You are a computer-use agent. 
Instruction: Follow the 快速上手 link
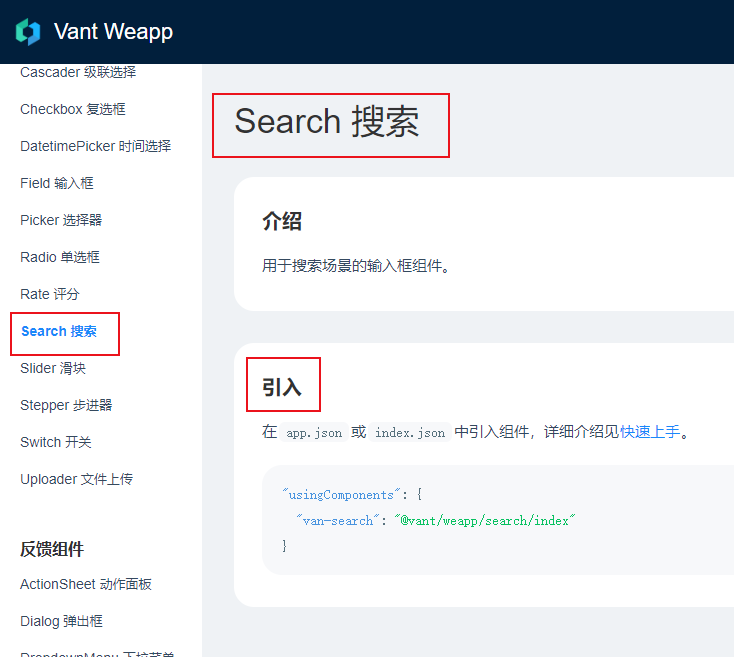650,432
